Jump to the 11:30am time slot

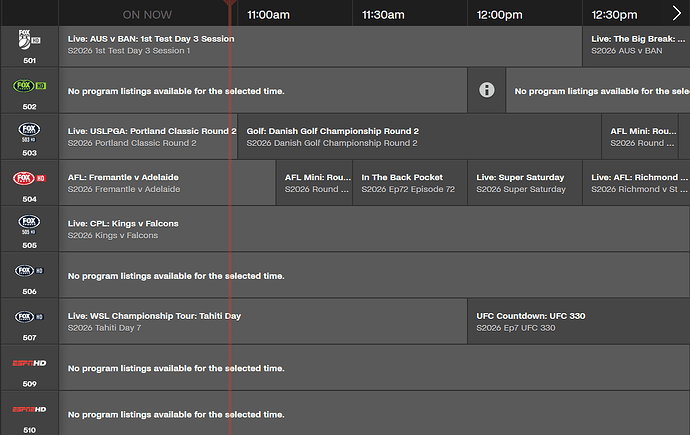tap(383, 15)
